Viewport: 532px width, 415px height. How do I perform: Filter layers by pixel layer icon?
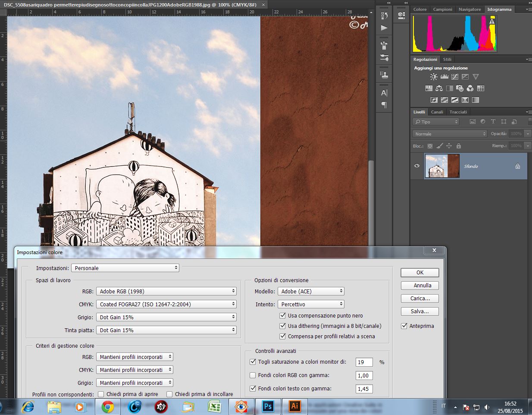click(473, 122)
